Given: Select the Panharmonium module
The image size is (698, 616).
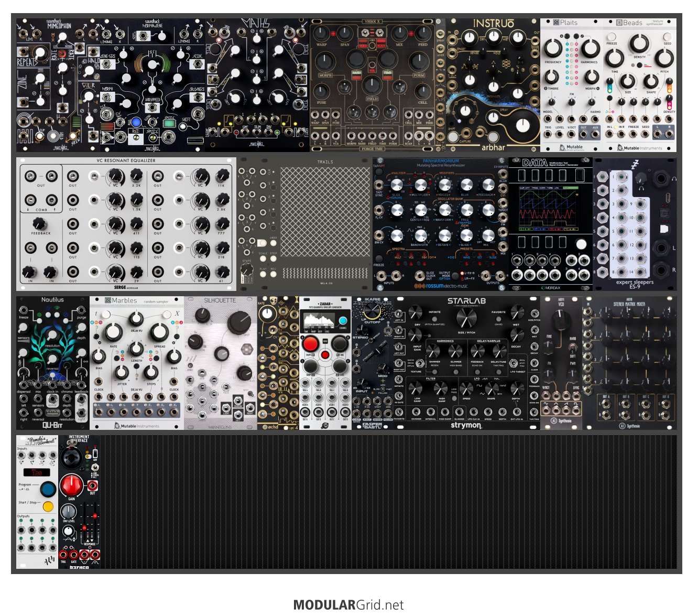Looking at the screenshot, I should pos(441,224).
